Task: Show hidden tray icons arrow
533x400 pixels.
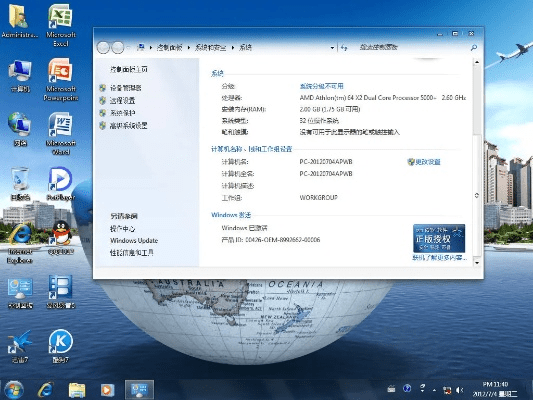Action: click(x=434, y=390)
